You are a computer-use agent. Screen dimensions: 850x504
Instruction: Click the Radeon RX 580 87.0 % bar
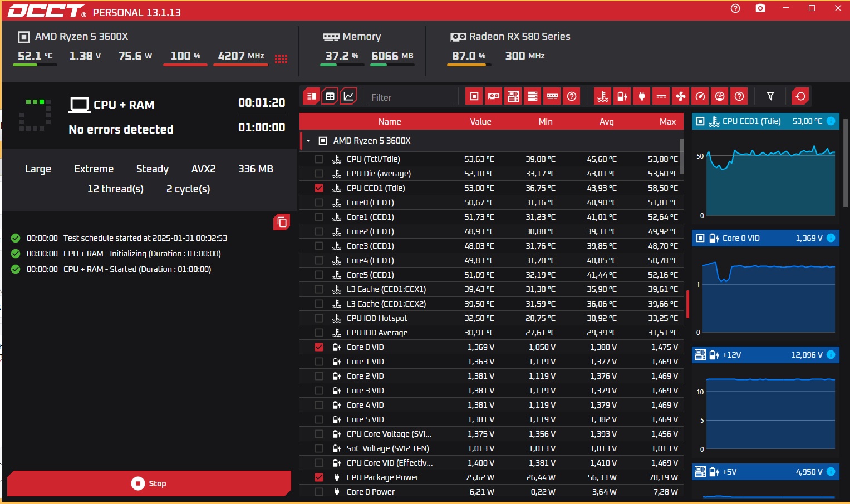click(469, 65)
